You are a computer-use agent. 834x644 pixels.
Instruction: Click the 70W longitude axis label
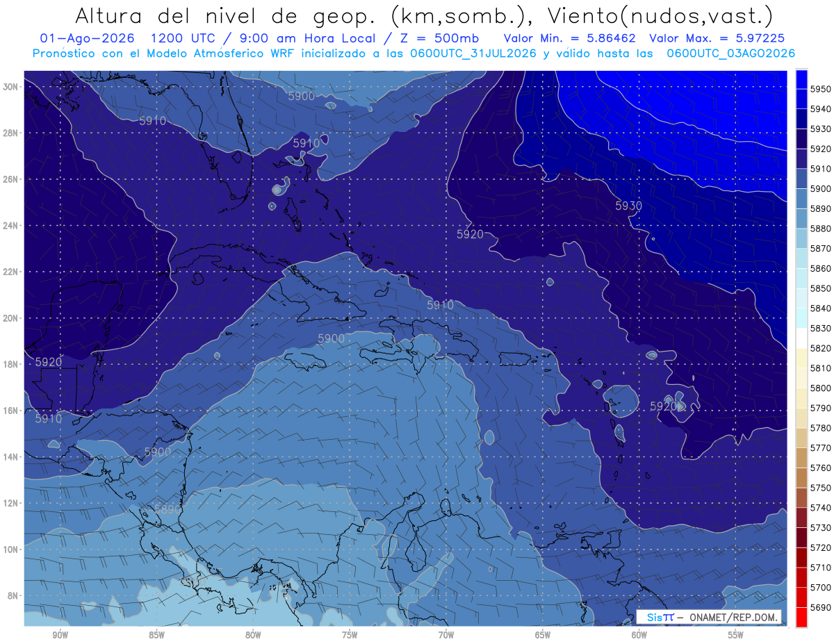click(x=446, y=635)
